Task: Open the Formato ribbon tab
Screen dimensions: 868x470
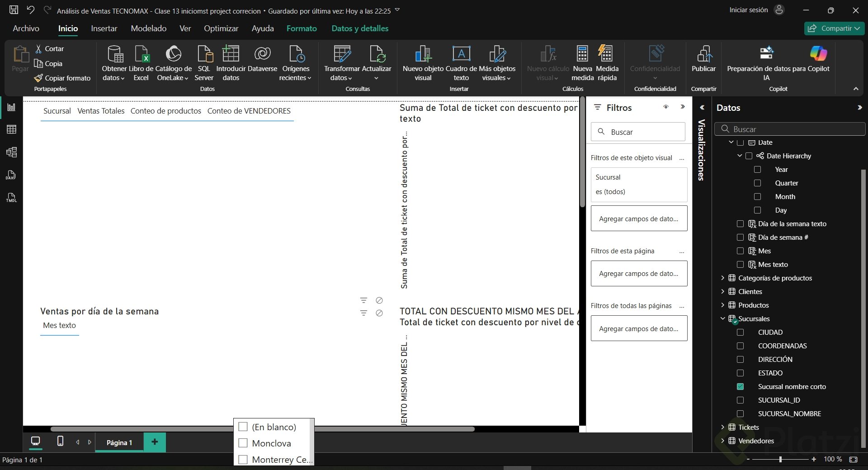Action: [302, 28]
